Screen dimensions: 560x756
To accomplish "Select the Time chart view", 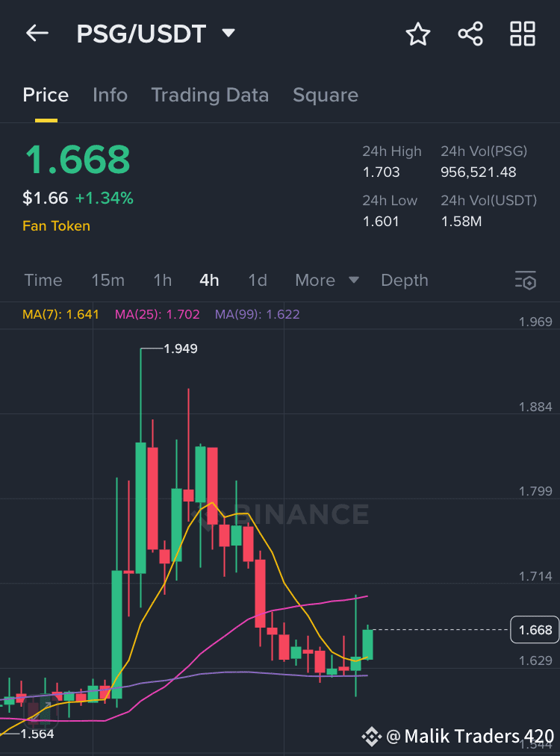I will coord(43,280).
